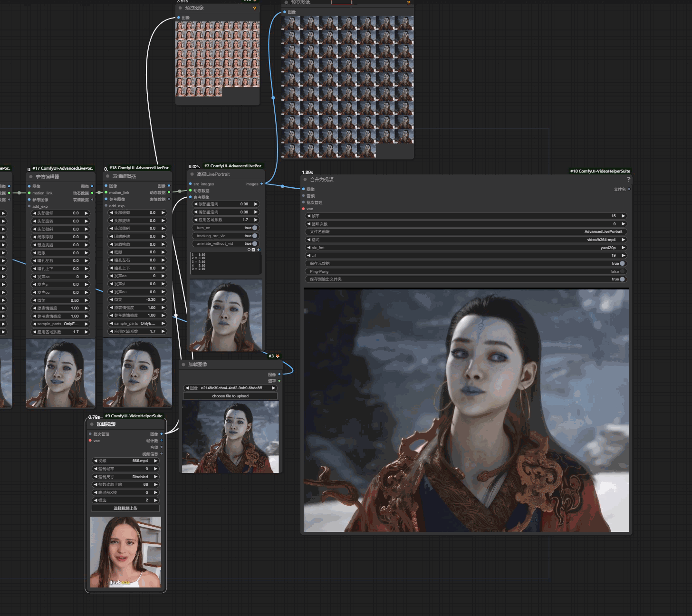This screenshot has height=616, width=692.
Task: Click the green 遮罩 output port on 加载图像 node
Action: pos(279,381)
